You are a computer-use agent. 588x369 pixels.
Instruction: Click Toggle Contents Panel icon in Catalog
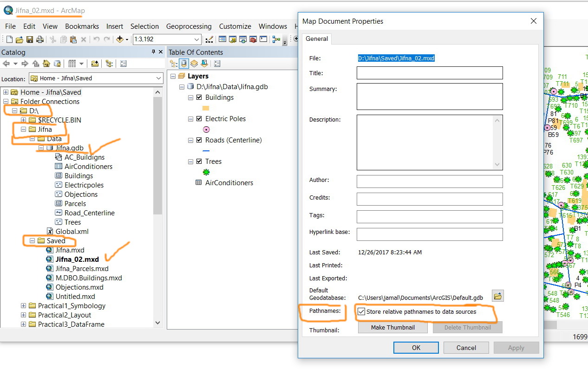[109, 64]
